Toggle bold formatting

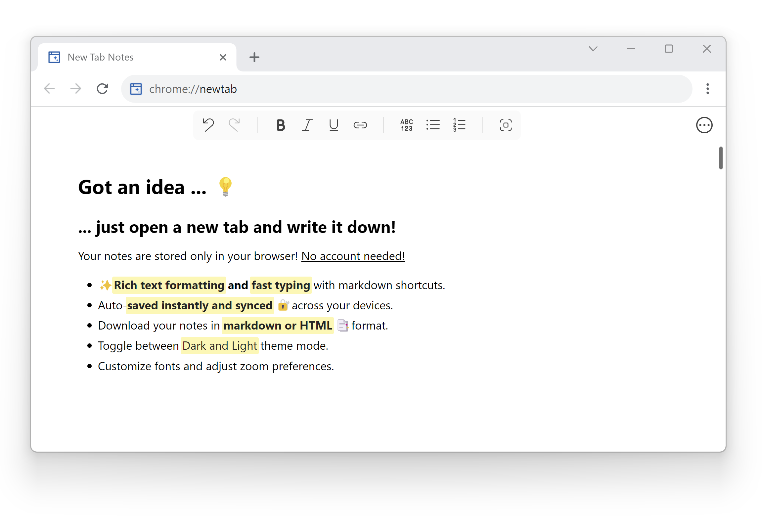point(281,125)
